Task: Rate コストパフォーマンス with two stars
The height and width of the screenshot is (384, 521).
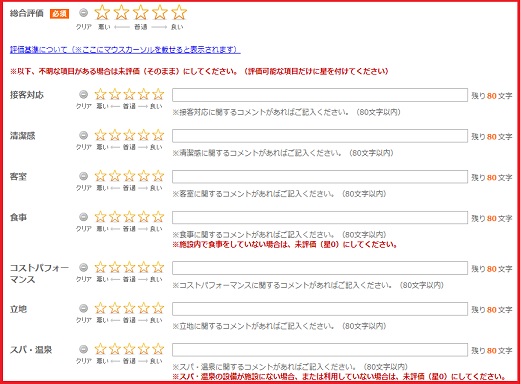Action: click(x=115, y=267)
